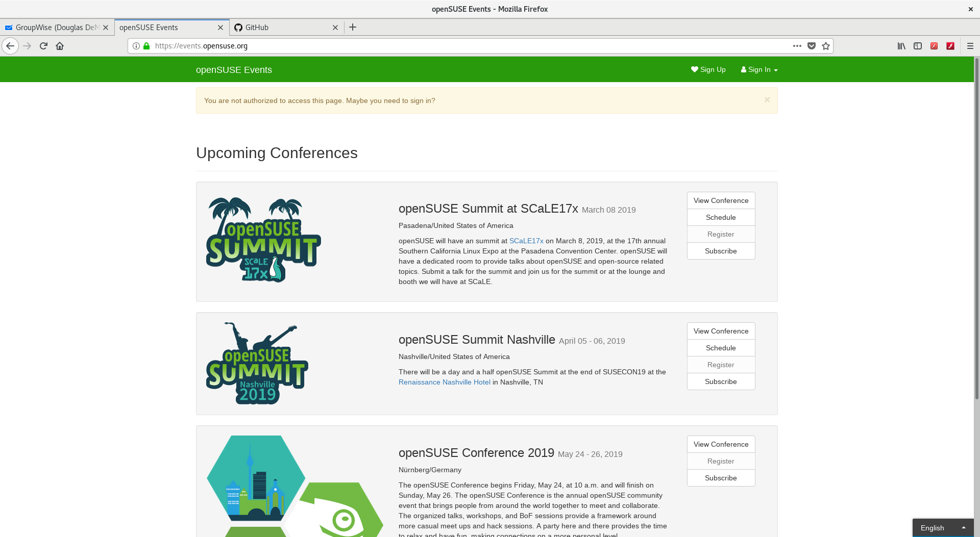
Task: Go back using the browser back arrow
Action: 10,46
